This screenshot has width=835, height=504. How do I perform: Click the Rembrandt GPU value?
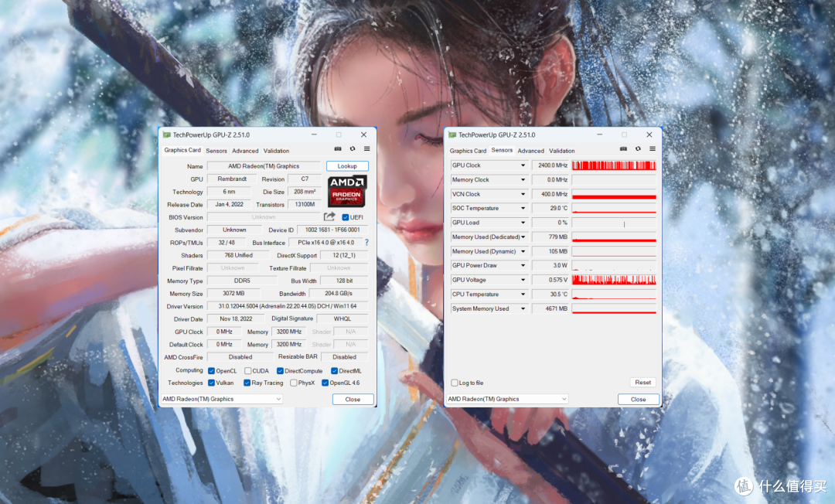(232, 179)
